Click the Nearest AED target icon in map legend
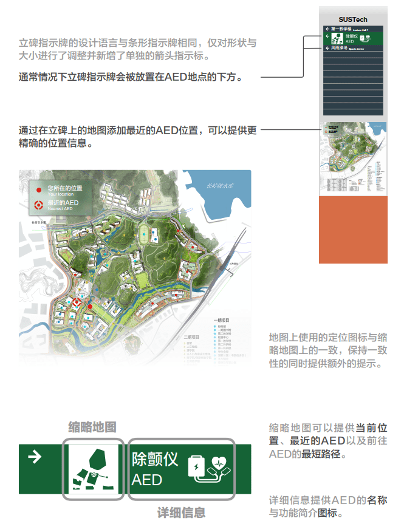The image size is (418, 532). [x=39, y=205]
